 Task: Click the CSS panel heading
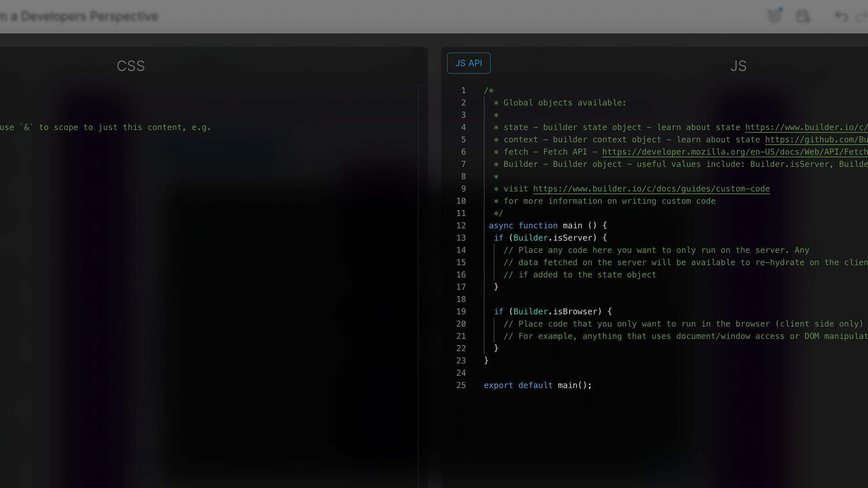click(131, 66)
